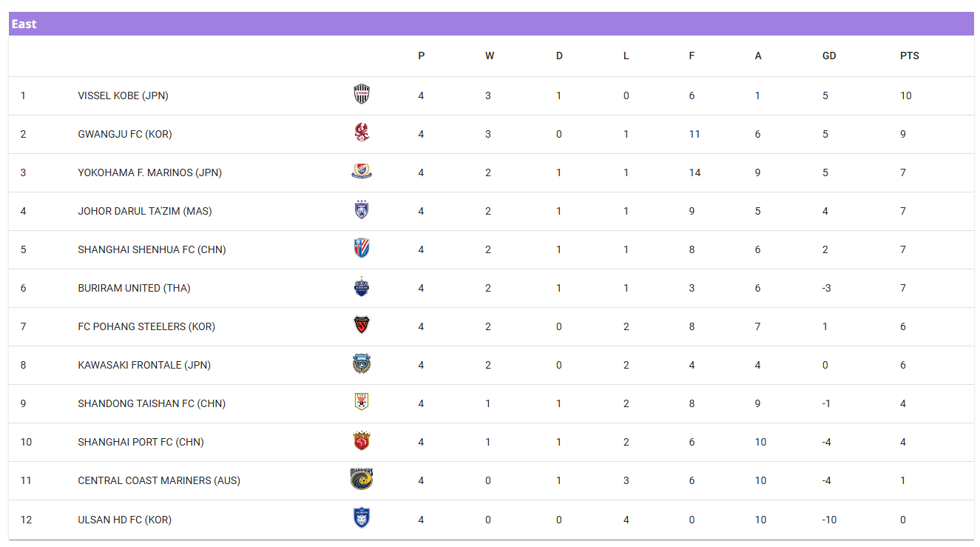
Task: Click the Vissel Kobe club crest
Action: point(361,95)
